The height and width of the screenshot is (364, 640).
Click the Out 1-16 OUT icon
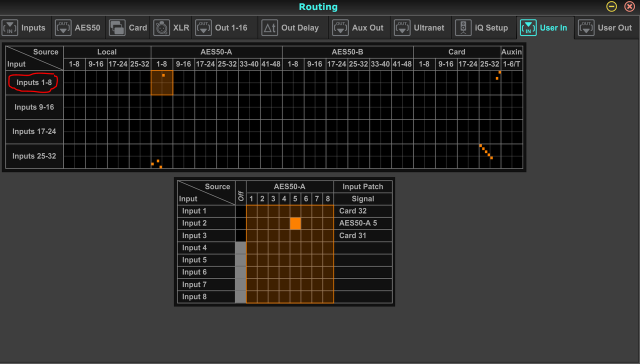(203, 27)
